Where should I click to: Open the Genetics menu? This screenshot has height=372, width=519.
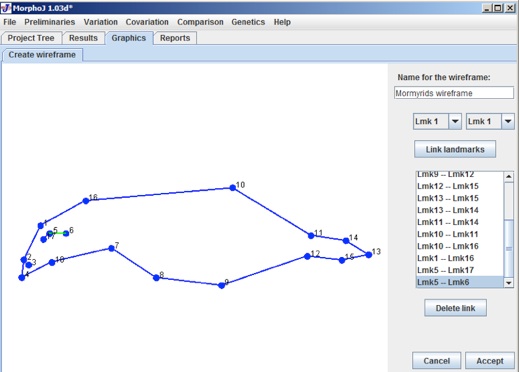click(x=248, y=22)
